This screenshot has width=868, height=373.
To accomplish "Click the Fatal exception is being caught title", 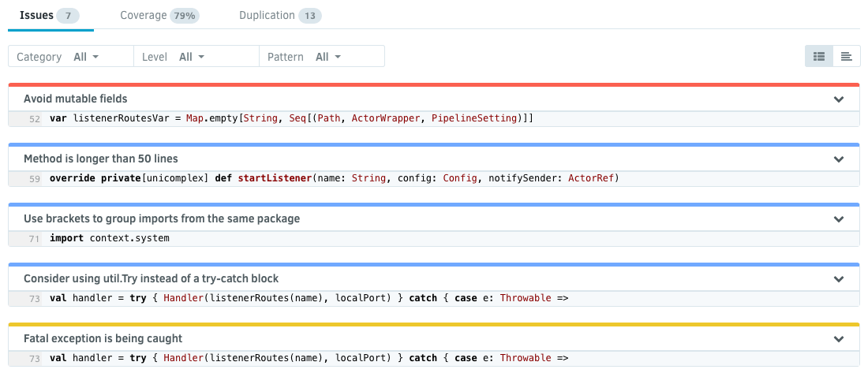I will (x=103, y=339).
